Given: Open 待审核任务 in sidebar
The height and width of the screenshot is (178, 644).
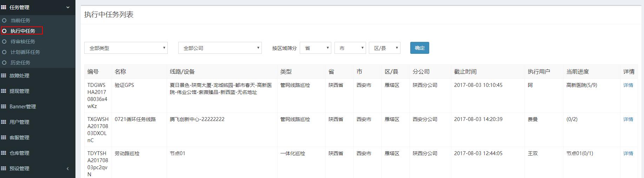Looking at the screenshot, I should [x=23, y=42].
